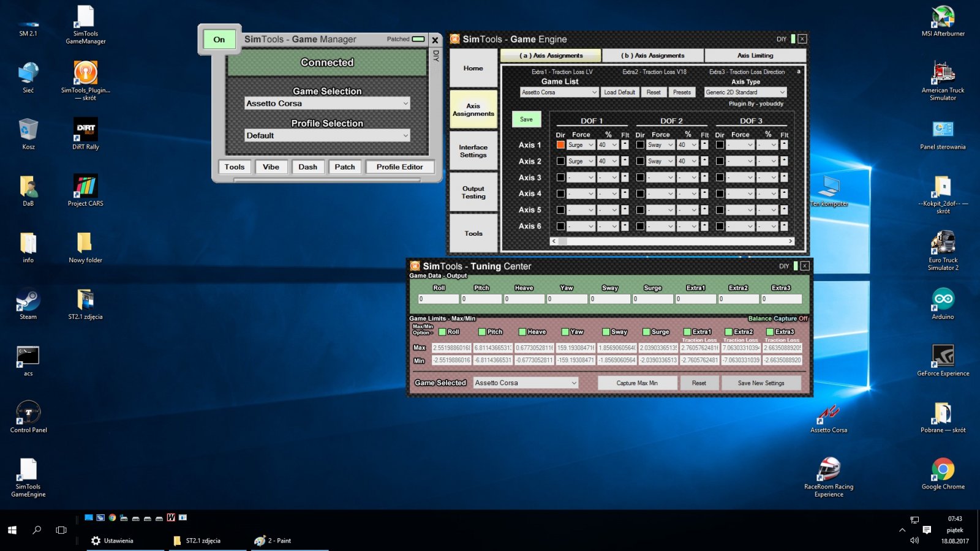980x551 pixels.
Task: Open Profile Editor in Game Manager
Action: coord(399,167)
